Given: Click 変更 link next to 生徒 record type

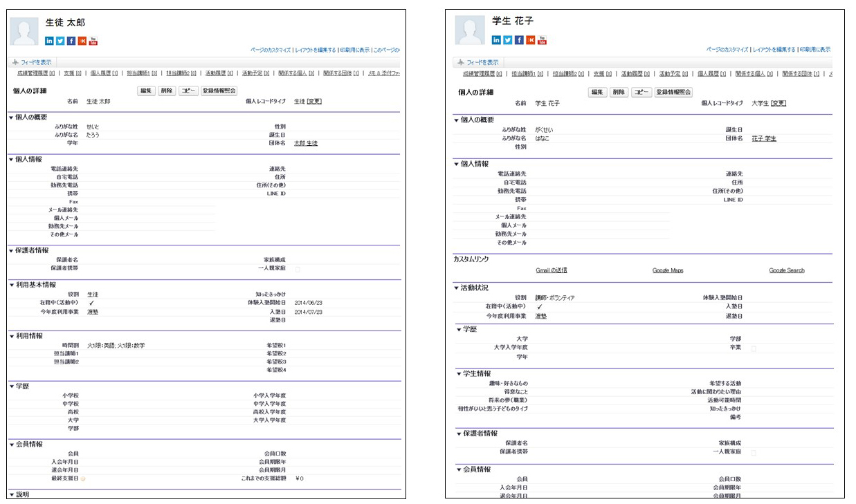Looking at the screenshot, I should pos(314,102).
